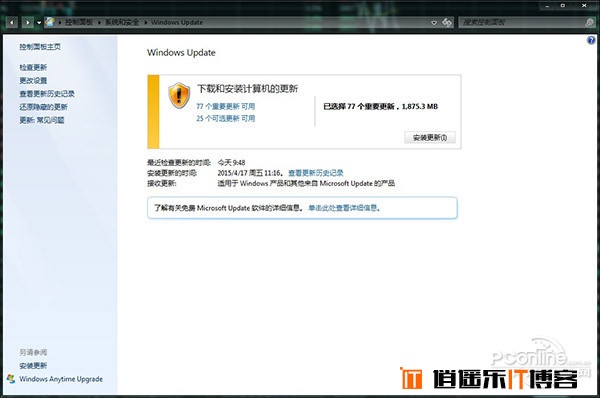Open the 77 个重要更新 可用 link
Viewport: 600px width, 398px height.
225,106
